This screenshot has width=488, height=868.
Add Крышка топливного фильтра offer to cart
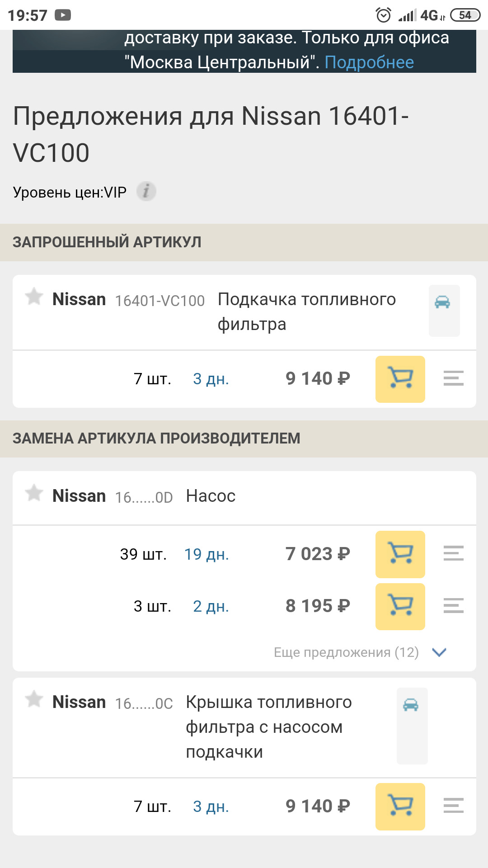tap(400, 806)
